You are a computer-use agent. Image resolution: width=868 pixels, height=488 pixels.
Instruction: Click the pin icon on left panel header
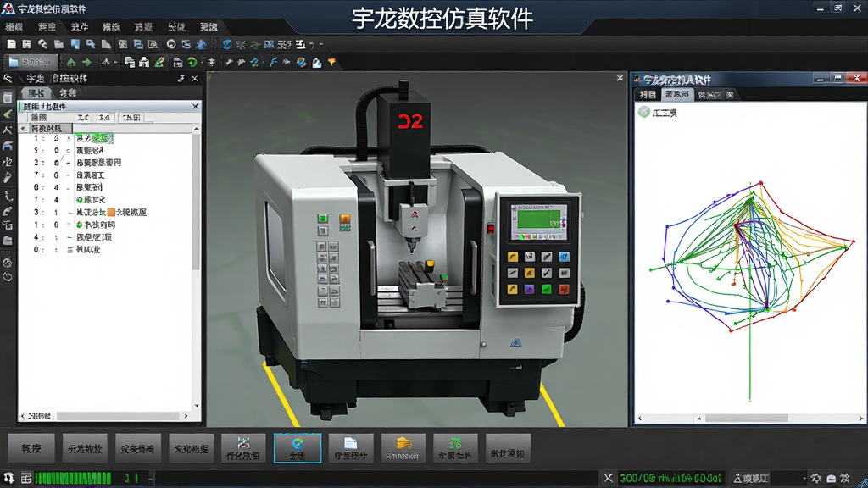pyautogui.click(x=181, y=79)
